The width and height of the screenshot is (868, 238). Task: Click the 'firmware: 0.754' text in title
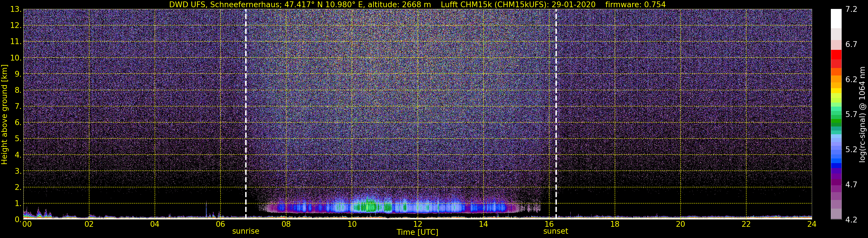point(636,5)
